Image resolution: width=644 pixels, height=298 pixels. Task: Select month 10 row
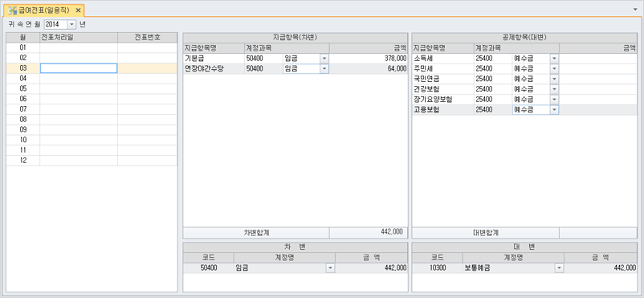[x=92, y=140]
